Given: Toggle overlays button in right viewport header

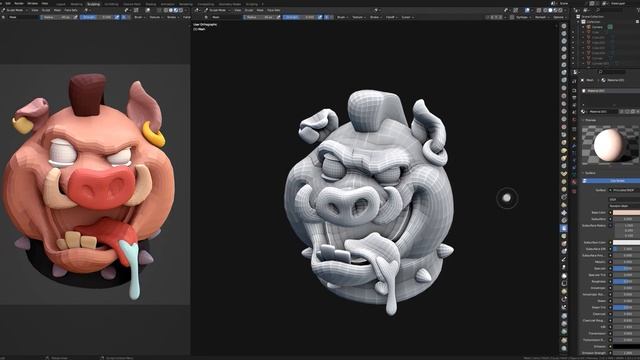Looking at the screenshot, I should tap(527, 10).
